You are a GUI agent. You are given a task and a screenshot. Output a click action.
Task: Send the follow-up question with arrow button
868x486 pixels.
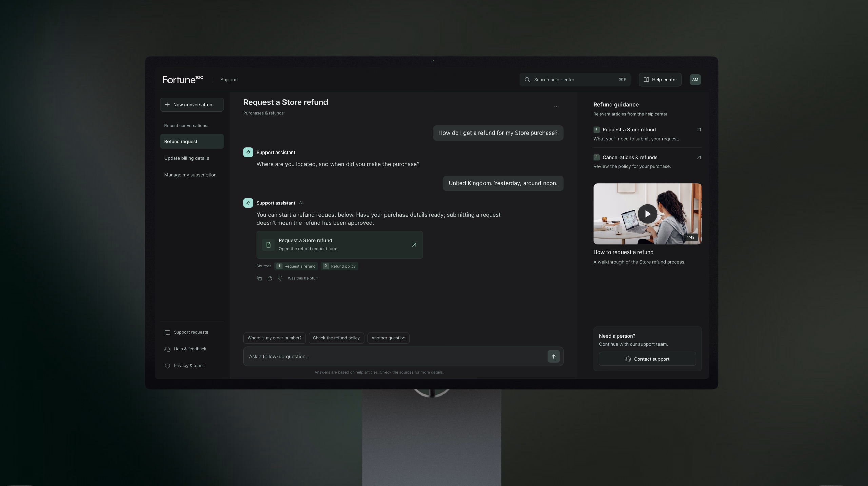point(553,356)
